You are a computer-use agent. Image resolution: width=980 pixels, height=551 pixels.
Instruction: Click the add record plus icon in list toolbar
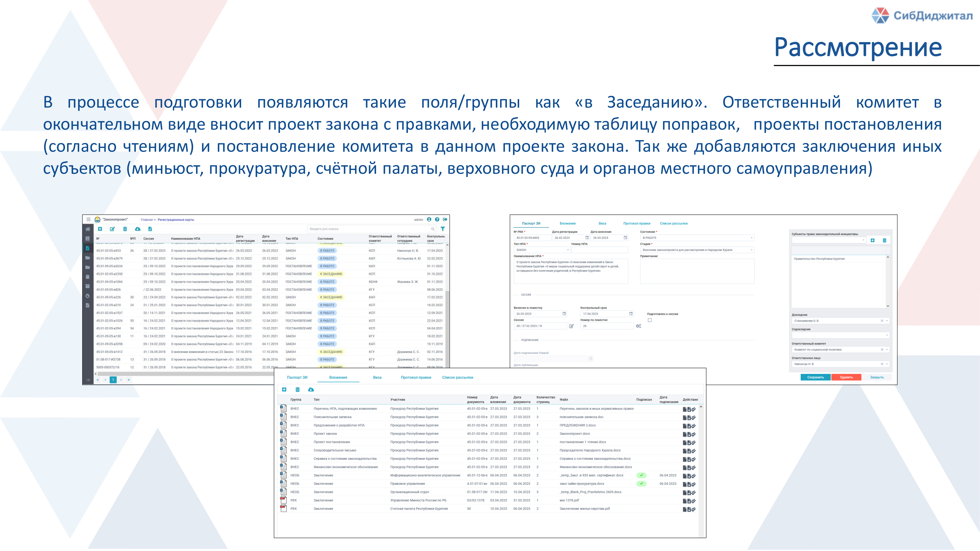point(100,229)
